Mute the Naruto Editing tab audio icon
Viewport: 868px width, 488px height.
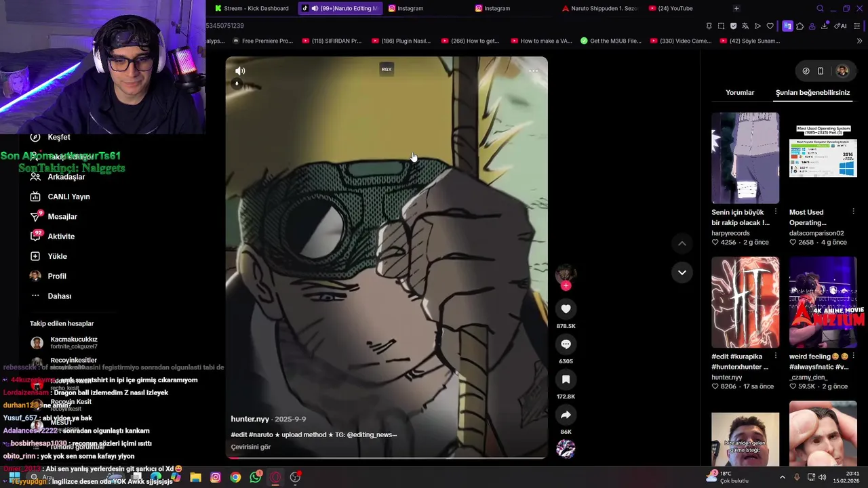click(x=315, y=8)
